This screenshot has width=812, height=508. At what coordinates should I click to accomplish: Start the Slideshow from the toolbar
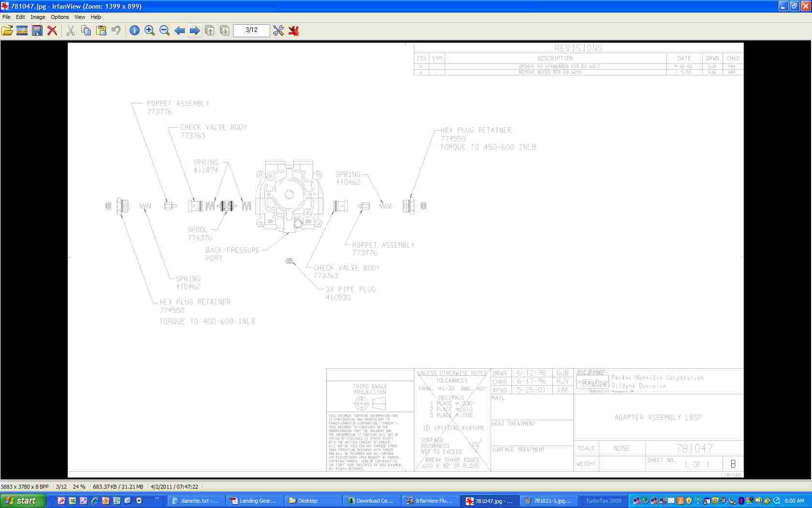[22, 30]
